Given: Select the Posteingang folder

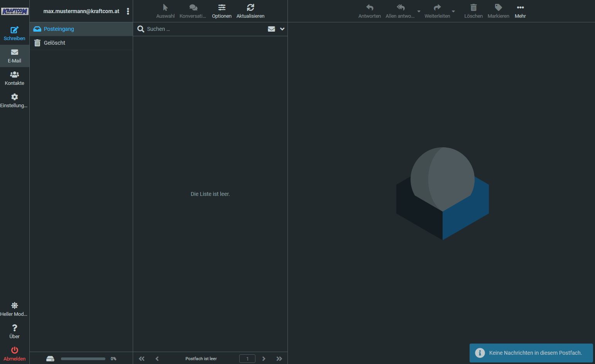Looking at the screenshot, I should 59,29.
